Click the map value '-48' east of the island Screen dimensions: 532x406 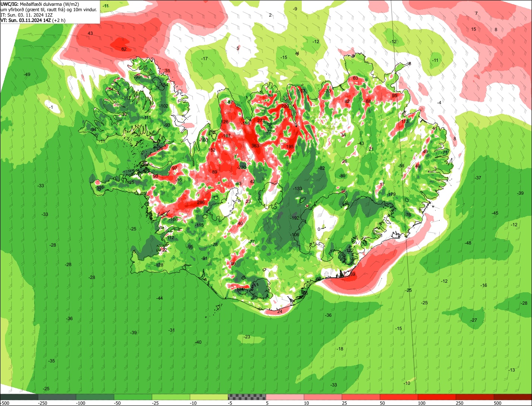(468, 243)
